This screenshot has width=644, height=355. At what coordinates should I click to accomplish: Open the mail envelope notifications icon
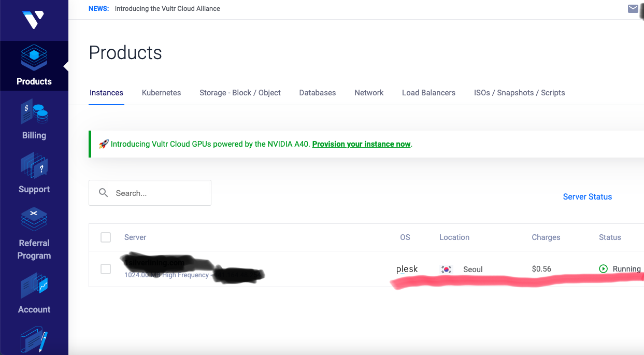(633, 9)
